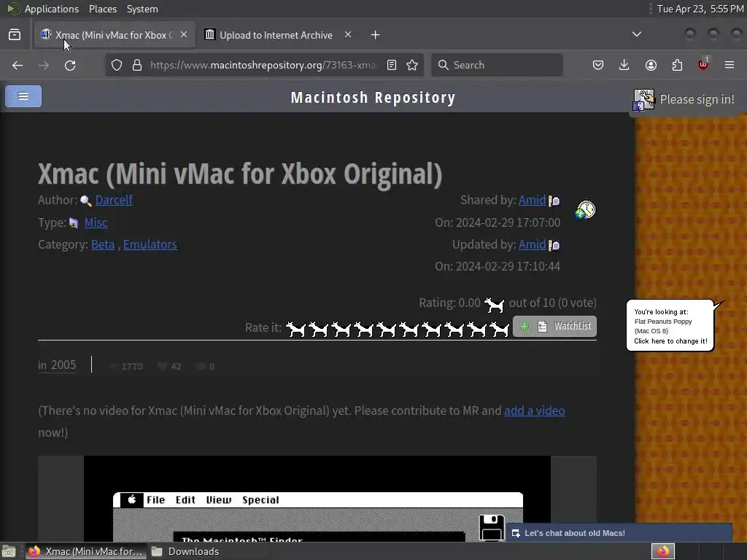Select the Xmac Firefox taskbar window button
The width and height of the screenshot is (747, 560).
coord(85,551)
